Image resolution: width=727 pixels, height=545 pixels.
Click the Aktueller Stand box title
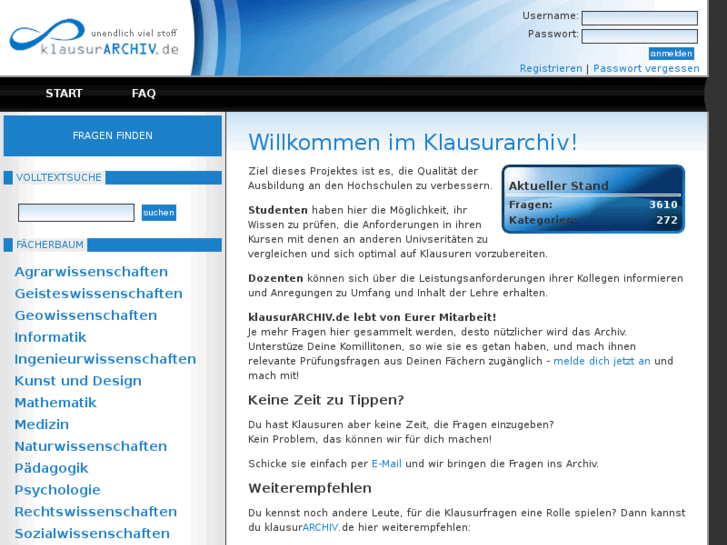click(558, 186)
